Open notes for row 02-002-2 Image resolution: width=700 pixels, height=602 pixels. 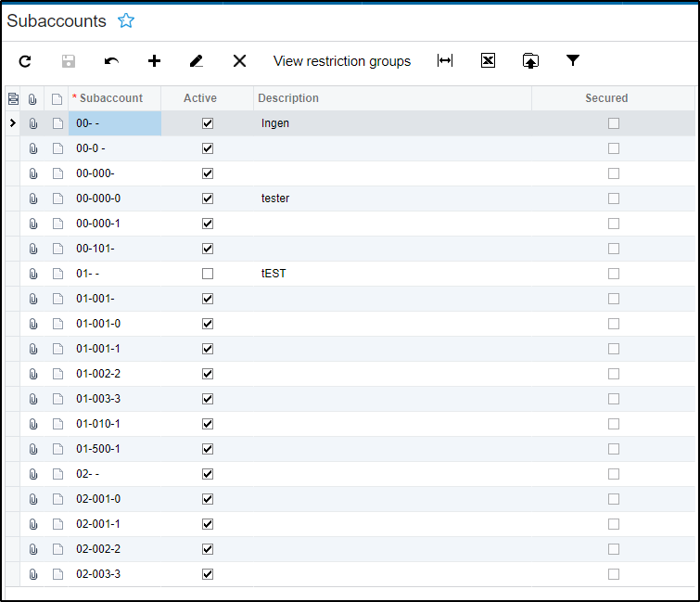(57, 549)
